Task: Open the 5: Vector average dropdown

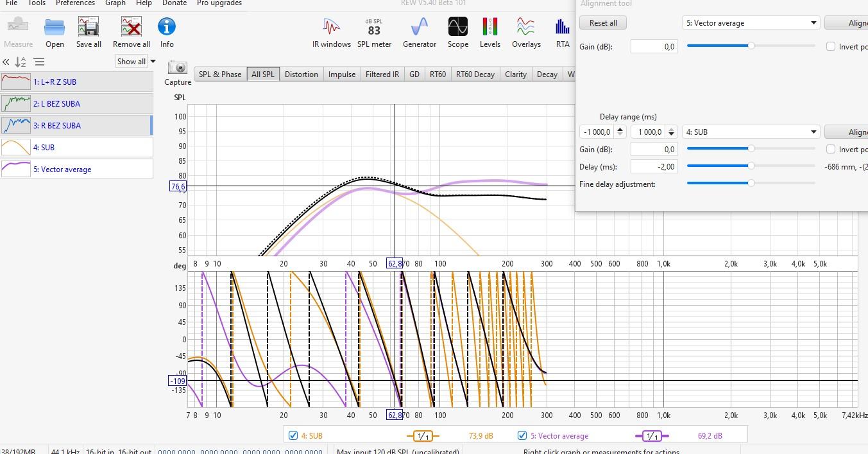Action: click(751, 23)
